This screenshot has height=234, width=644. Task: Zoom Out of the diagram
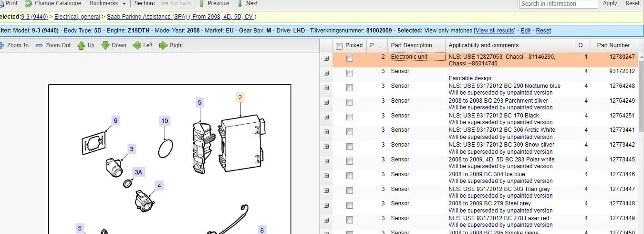tap(53, 45)
